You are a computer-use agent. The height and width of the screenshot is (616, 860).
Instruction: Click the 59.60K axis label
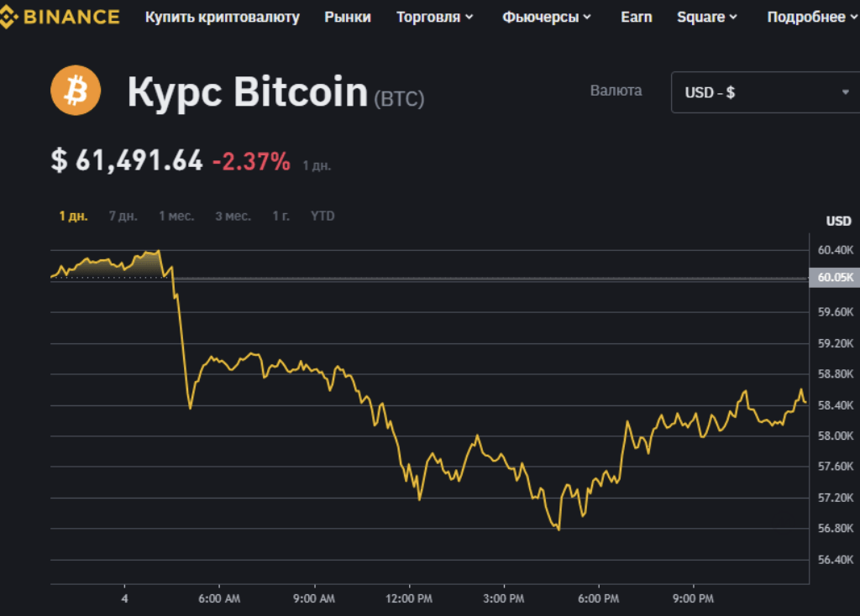pyautogui.click(x=836, y=312)
